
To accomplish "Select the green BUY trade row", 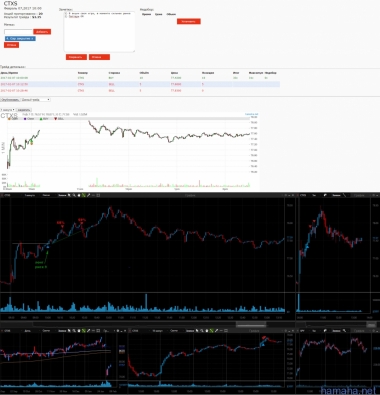I will click(140, 78).
